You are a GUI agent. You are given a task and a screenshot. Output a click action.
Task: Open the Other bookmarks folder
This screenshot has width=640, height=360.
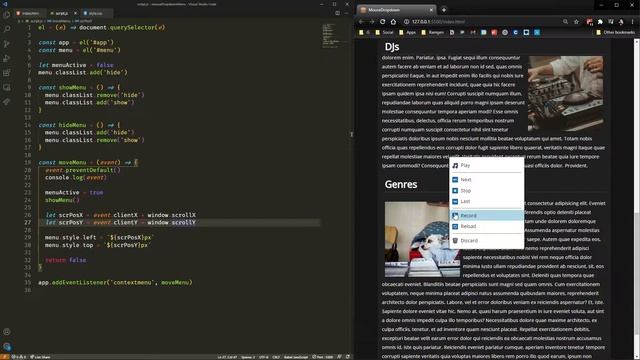coord(615,32)
